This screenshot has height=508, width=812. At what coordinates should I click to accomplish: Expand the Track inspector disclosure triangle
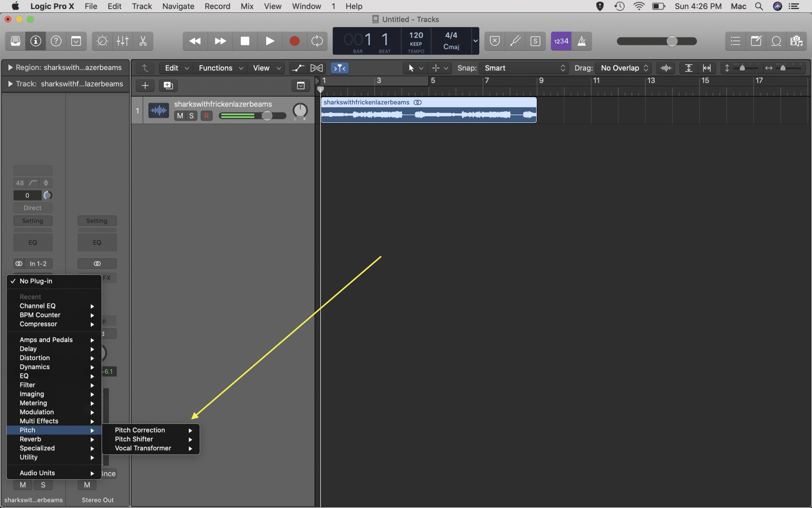click(x=10, y=84)
